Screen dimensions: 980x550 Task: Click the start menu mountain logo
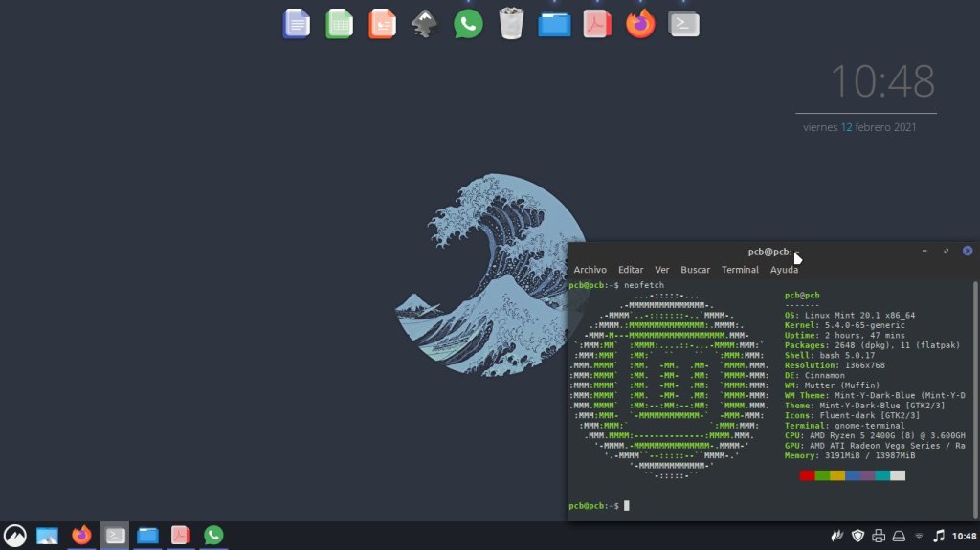coord(15,536)
